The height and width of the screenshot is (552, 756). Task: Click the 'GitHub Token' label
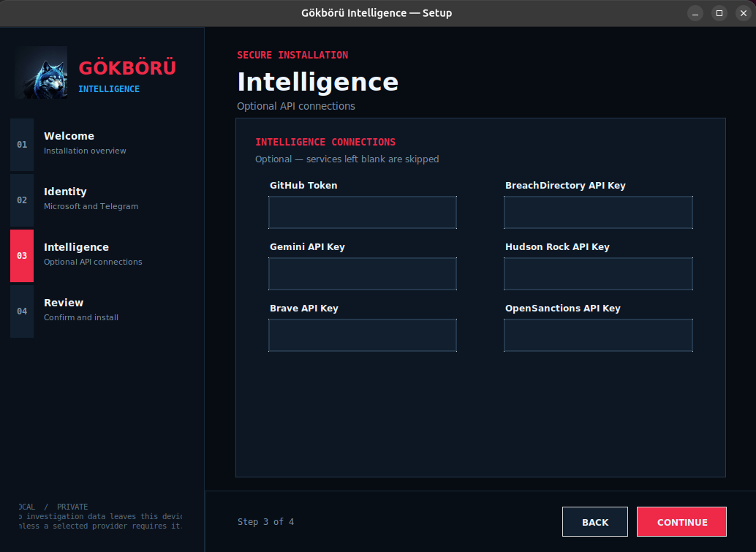coord(303,185)
